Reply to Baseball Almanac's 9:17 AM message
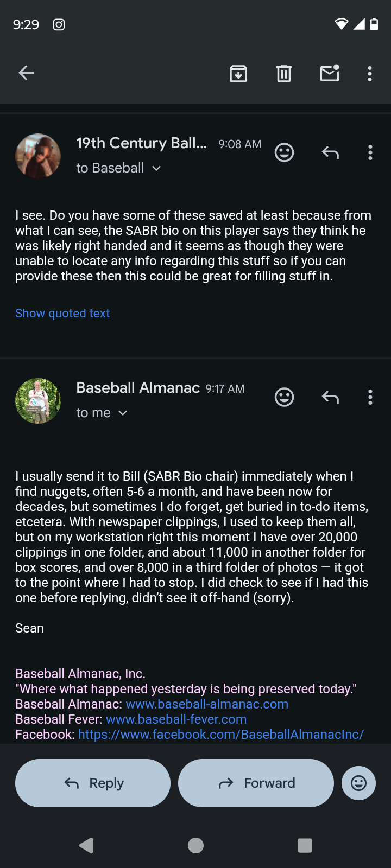The height and width of the screenshot is (868, 391). (330, 397)
